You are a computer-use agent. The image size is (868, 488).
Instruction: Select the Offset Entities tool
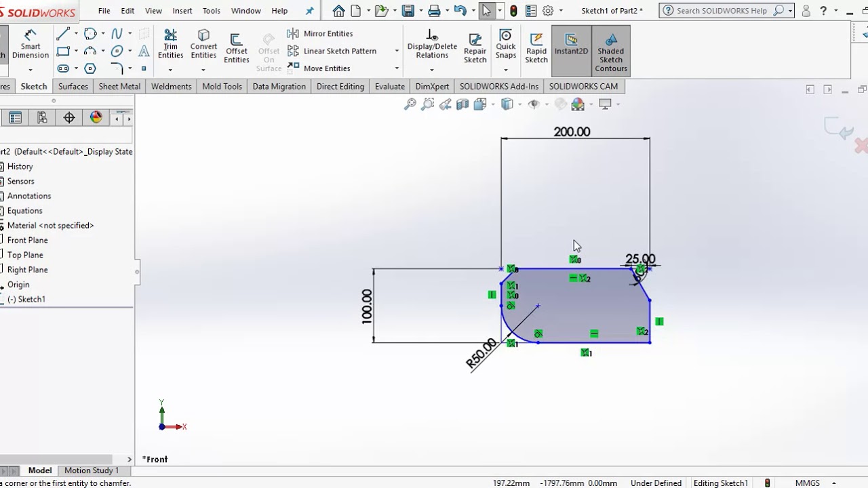tap(237, 49)
